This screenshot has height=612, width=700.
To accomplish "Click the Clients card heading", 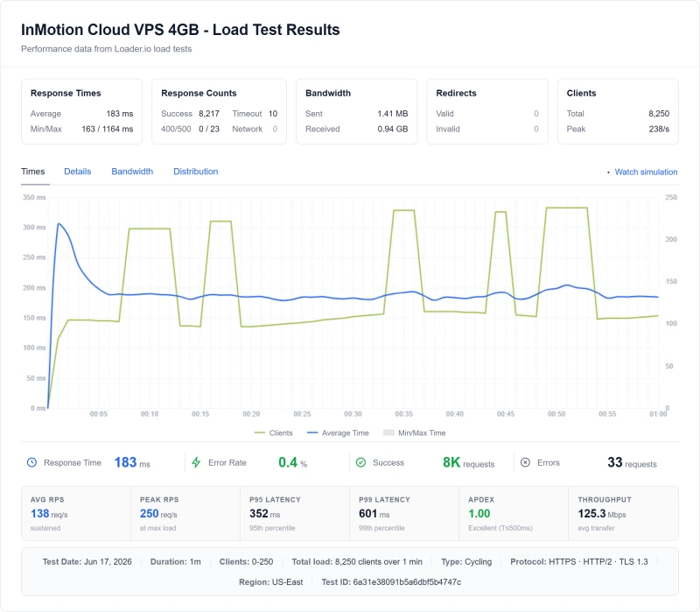I will coord(581,93).
